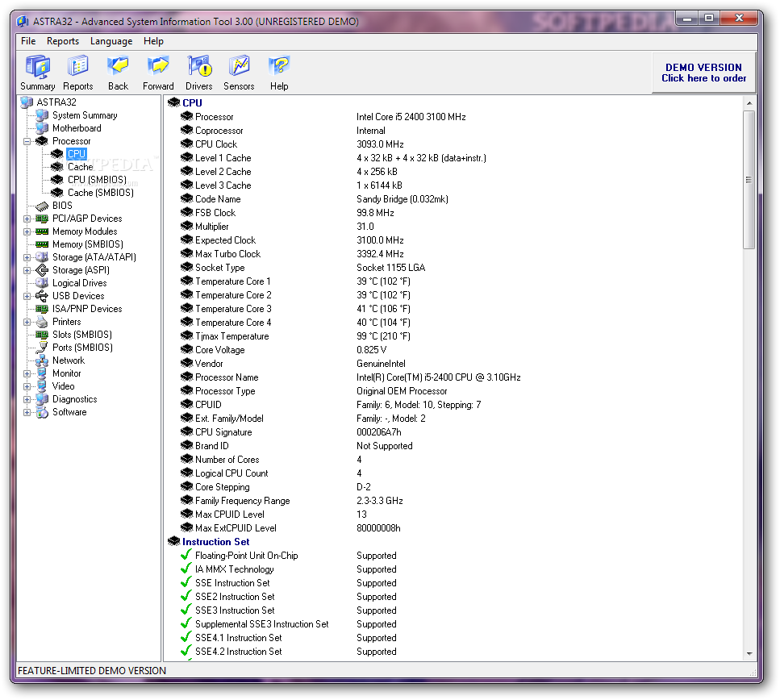Select the highlighted CPU tree item
The width and height of the screenshot is (780, 700).
(77, 154)
